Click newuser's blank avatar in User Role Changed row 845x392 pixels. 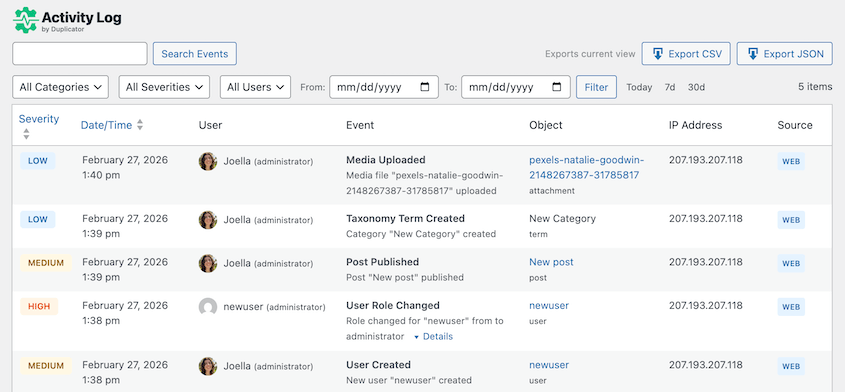coord(207,307)
